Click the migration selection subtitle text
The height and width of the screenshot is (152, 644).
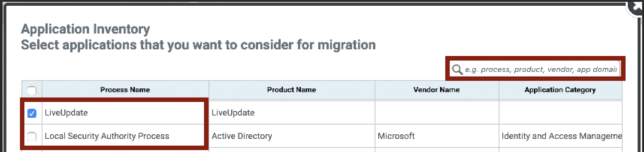pos(198,45)
